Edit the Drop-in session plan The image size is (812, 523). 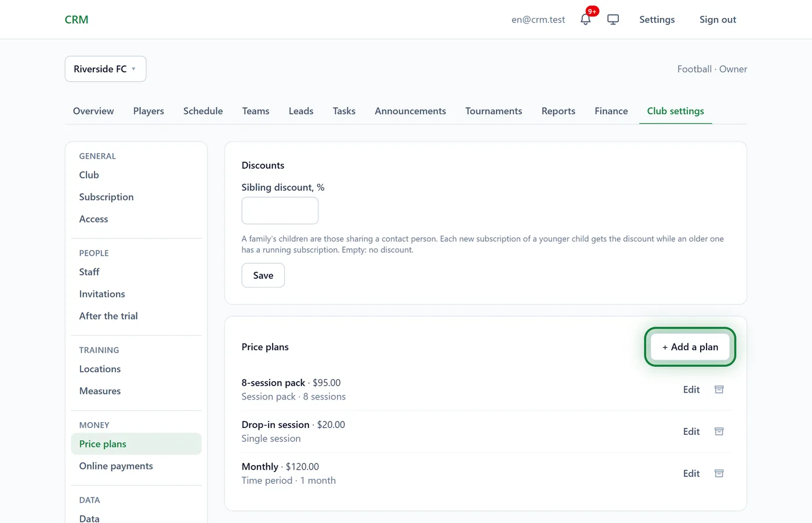click(691, 431)
